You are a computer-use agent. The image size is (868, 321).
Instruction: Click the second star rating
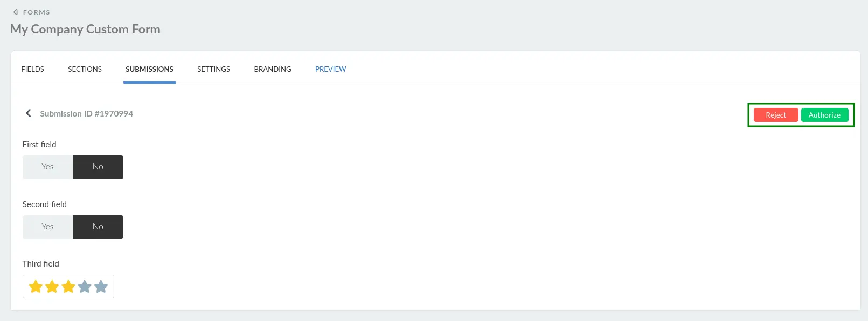tap(52, 286)
